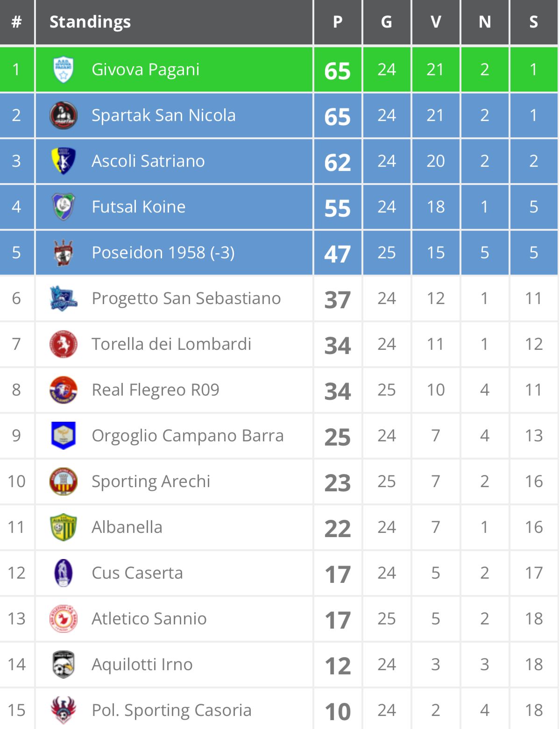Image resolution: width=560 pixels, height=729 pixels.
Task: Click Givova Pagani's 65 points value
Action: [338, 71]
